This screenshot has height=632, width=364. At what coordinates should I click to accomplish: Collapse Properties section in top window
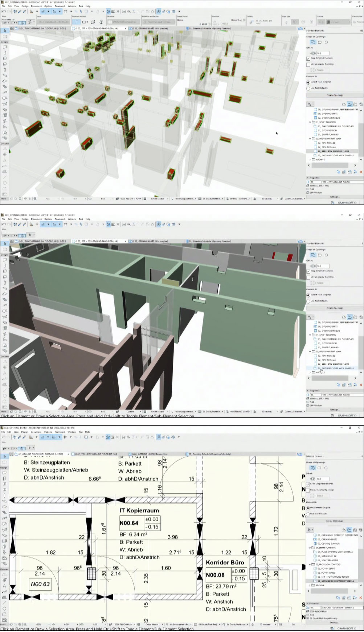pyautogui.click(x=308, y=178)
